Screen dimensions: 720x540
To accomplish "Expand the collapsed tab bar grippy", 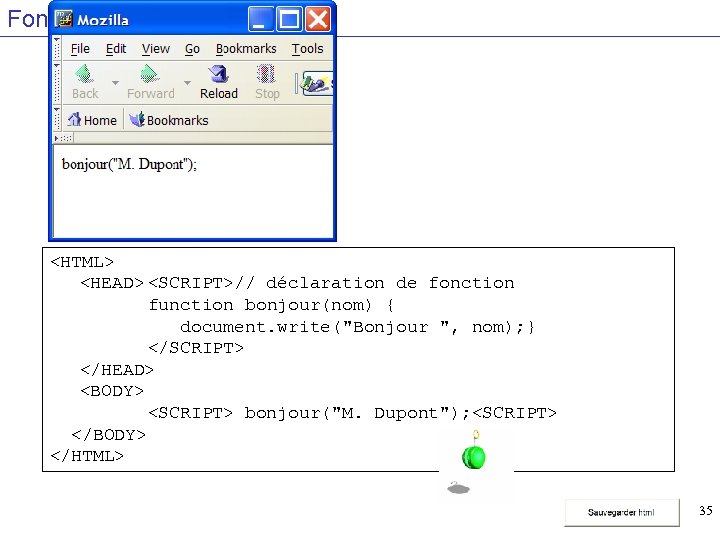I will (x=63, y=138).
